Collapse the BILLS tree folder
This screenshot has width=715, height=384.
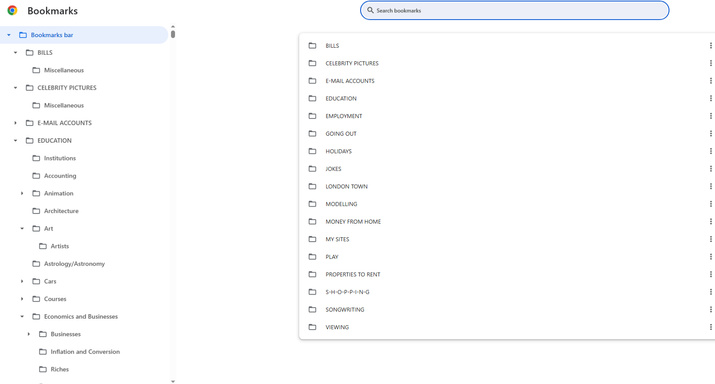(x=16, y=52)
